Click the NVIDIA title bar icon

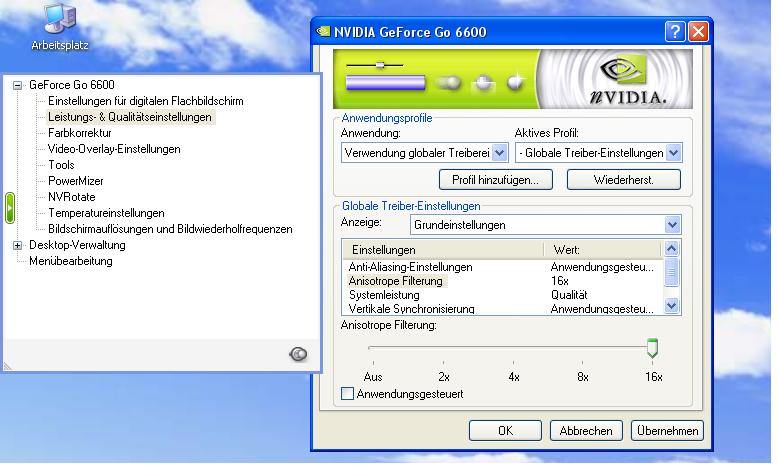pos(323,31)
